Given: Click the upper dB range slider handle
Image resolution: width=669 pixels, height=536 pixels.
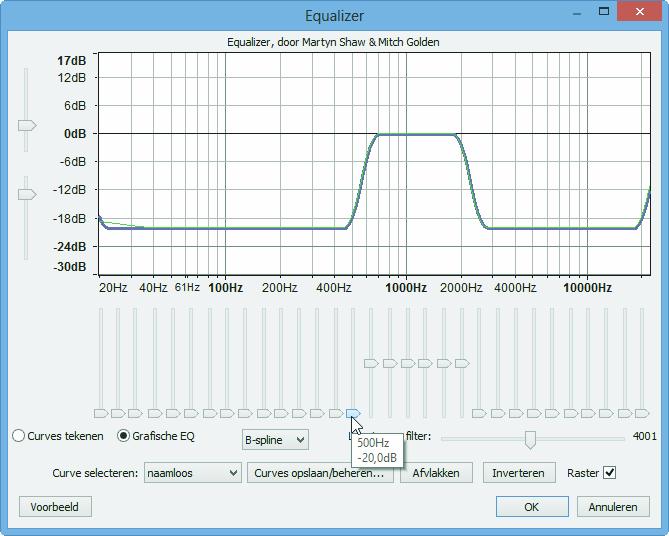Looking at the screenshot, I should pyautogui.click(x=27, y=125).
